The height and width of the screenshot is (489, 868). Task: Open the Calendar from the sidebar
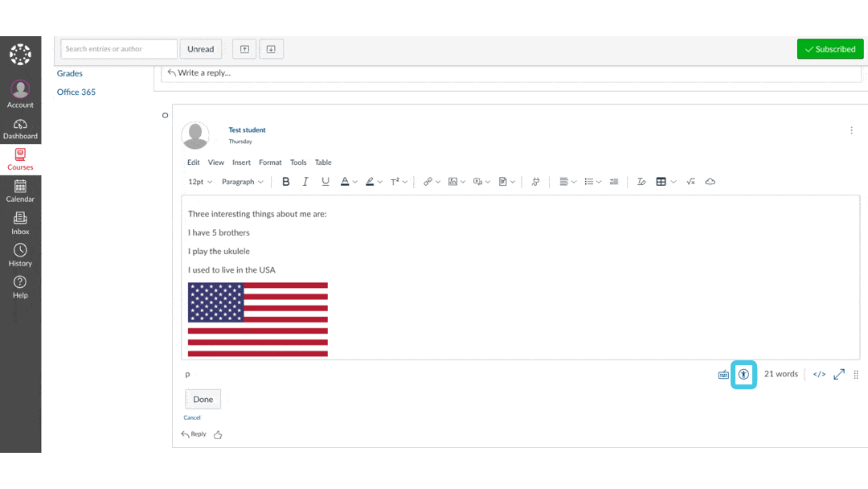click(20, 190)
